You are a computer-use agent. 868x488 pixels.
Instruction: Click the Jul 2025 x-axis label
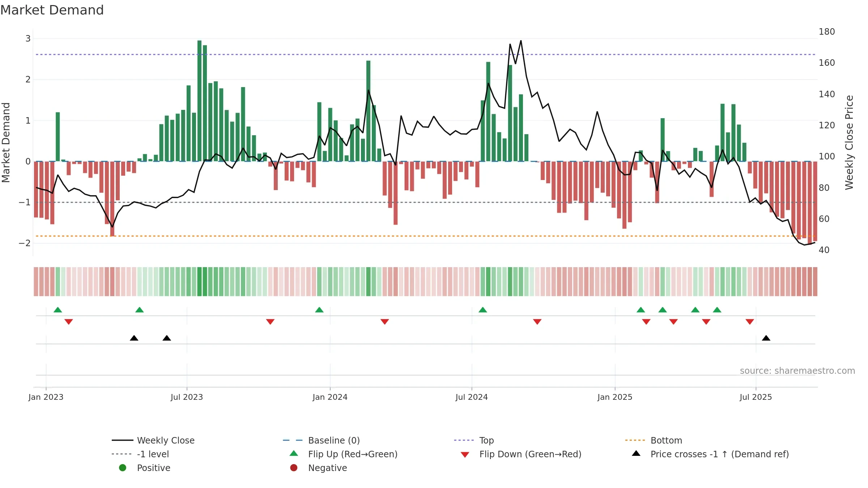click(756, 397)
